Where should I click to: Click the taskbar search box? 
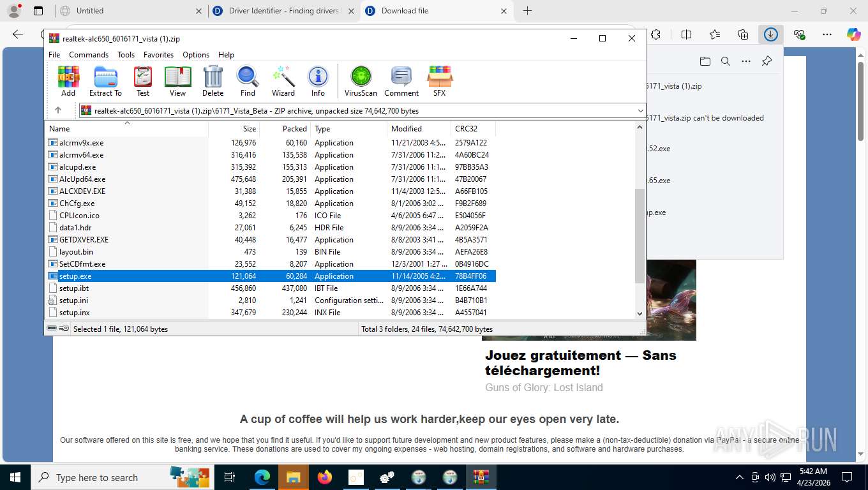point(121,477)
